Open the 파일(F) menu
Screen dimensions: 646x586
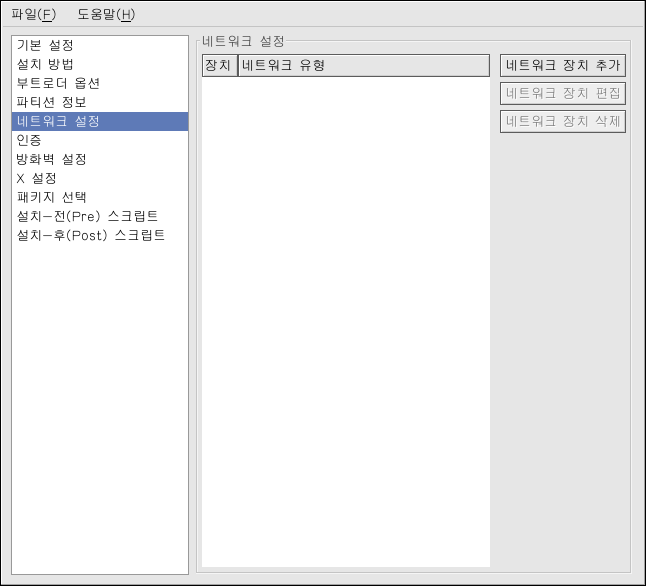pos(33,14)
